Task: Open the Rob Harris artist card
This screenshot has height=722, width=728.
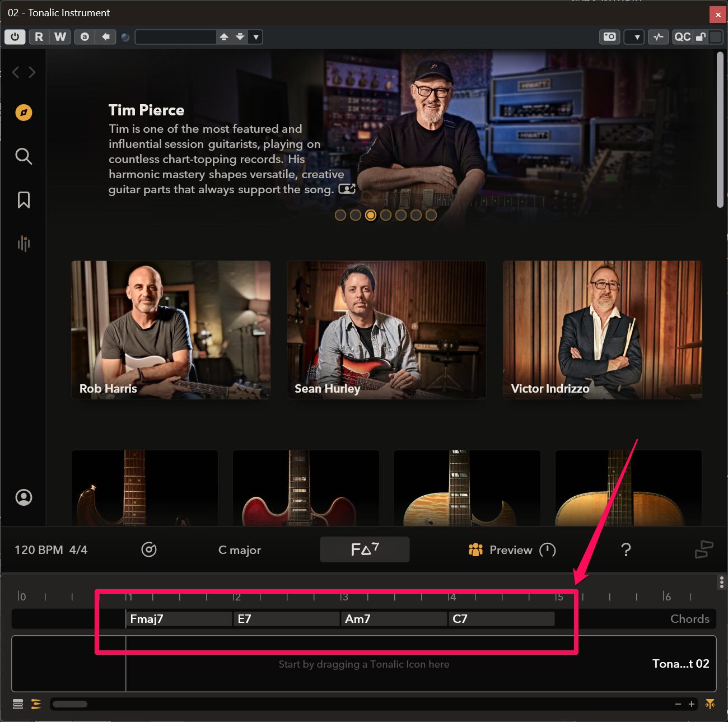Action: [171, 330]
